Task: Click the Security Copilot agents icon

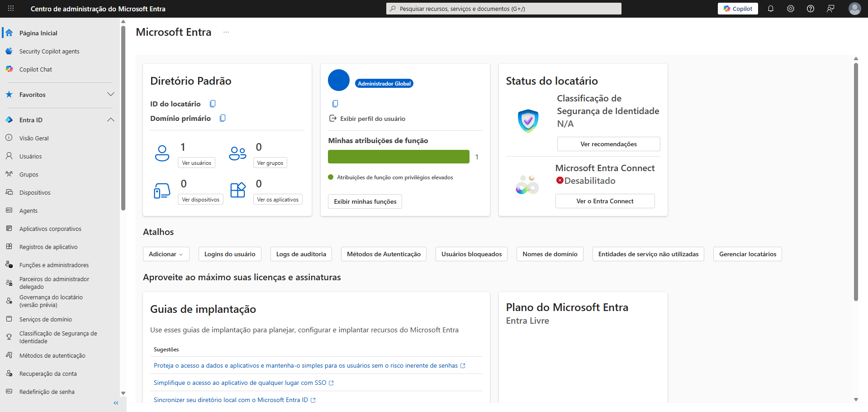Action: pos(9,51)
